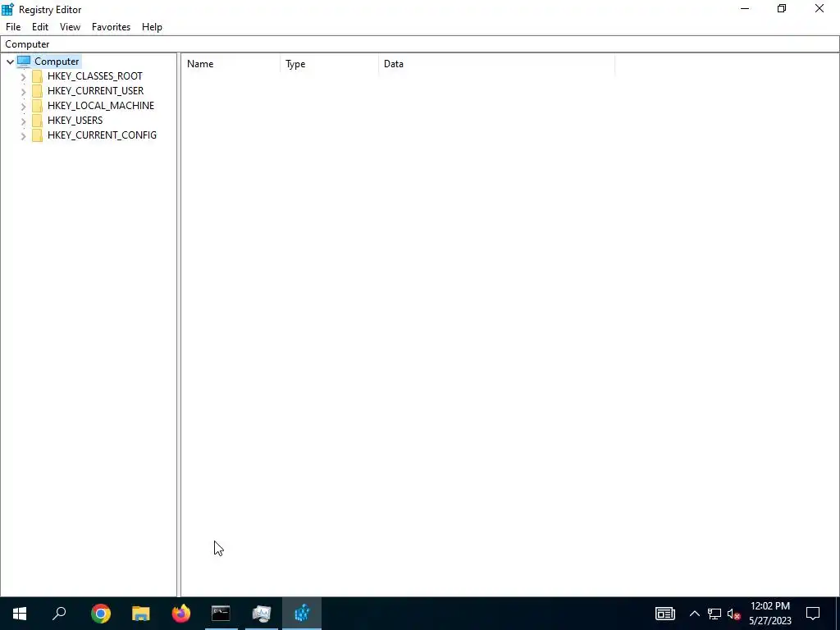This screenshot has width=840, height=630.
Task: Show hidden system tray icons
Action: pos(694,614)
